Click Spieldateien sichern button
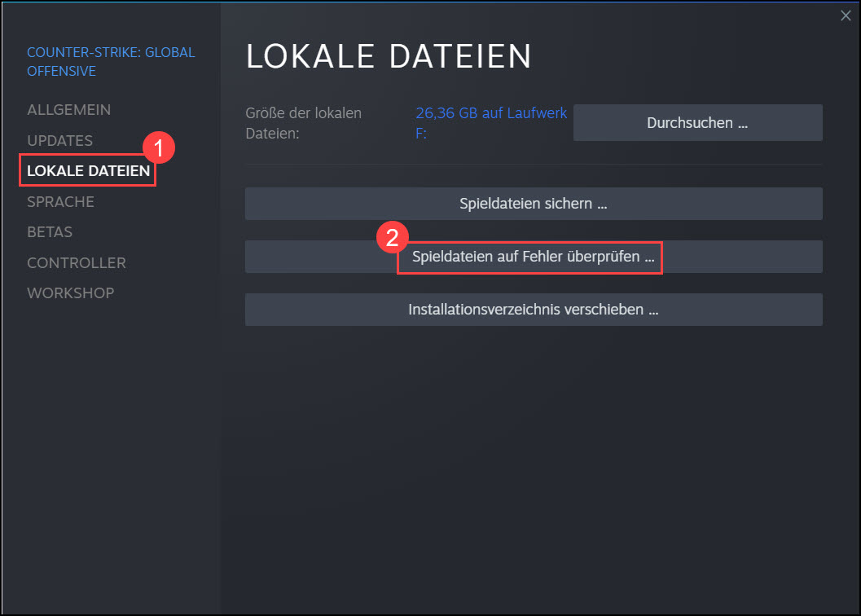 [x=534, y=204]
